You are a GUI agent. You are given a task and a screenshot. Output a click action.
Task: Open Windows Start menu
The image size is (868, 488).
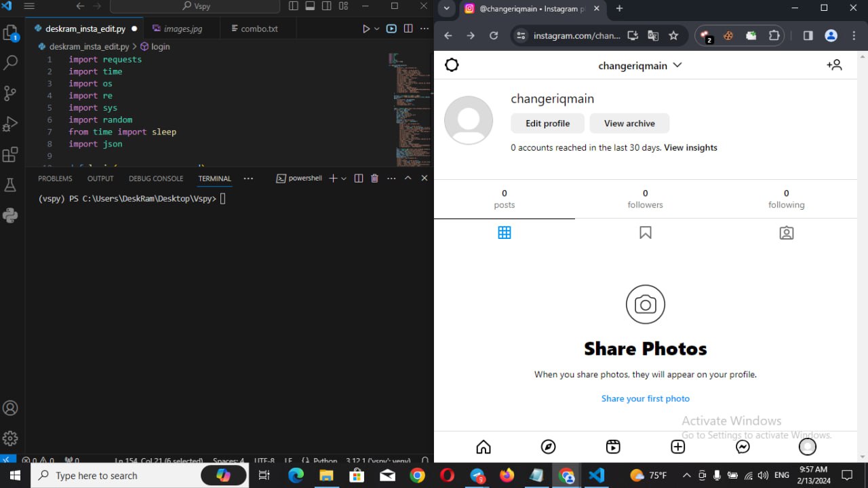pyautogui.click(x=15, y=476)
